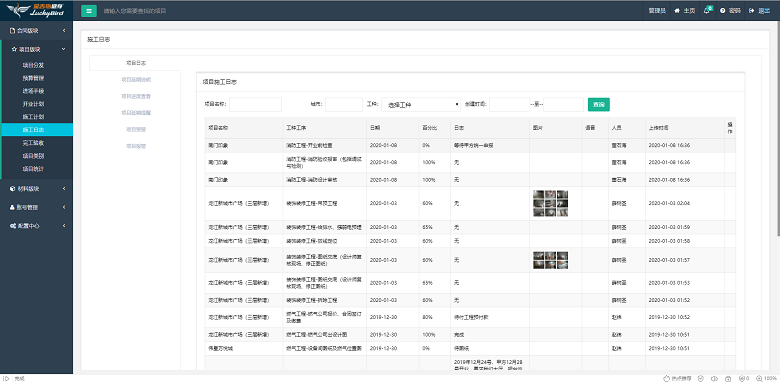This screenshot has width=780, height=383.
Task: Select the 项目日志 tab
Action: [x=135, y=63]
